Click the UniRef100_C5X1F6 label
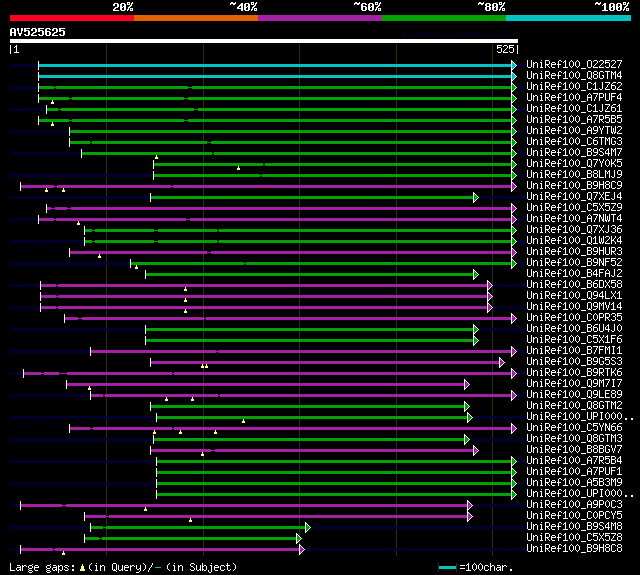The width and height of the screenshot is (640, 575). coord(574,340)
